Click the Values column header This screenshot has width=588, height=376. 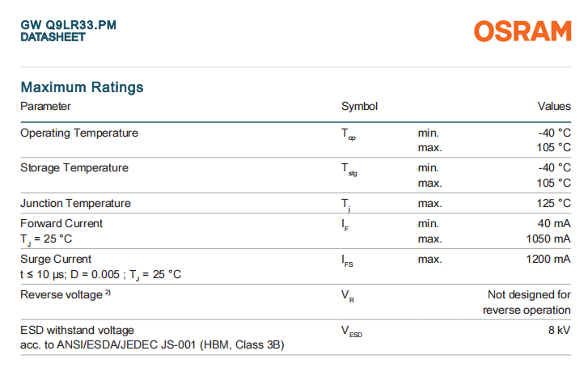tap(554, 106)
